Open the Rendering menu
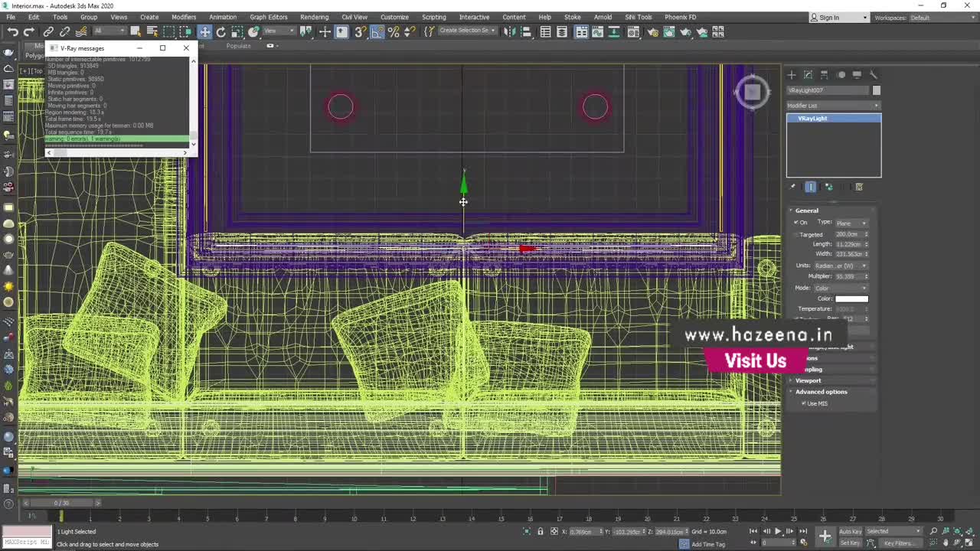Image resolution: width=980 pixels, height=551 pixels. coord(314,17)
